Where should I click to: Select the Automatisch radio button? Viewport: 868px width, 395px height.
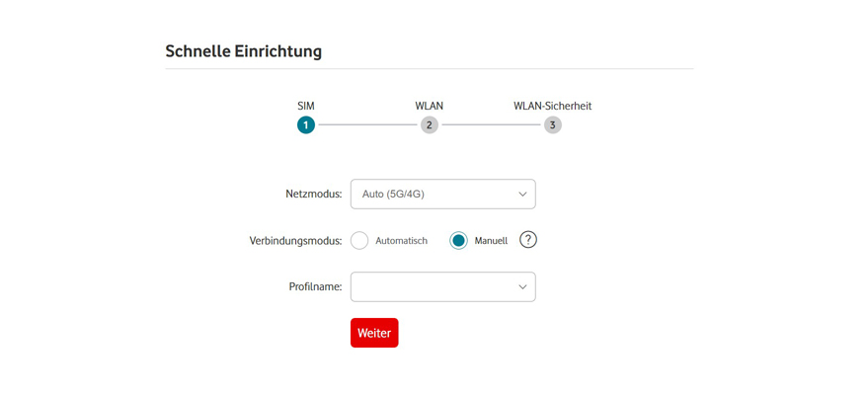[x=359, y=240]
